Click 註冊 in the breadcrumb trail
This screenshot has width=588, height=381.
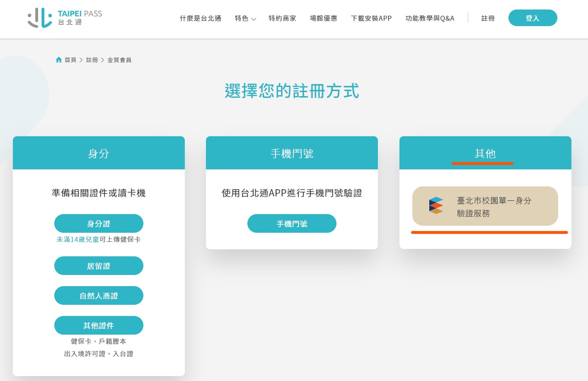92,60
